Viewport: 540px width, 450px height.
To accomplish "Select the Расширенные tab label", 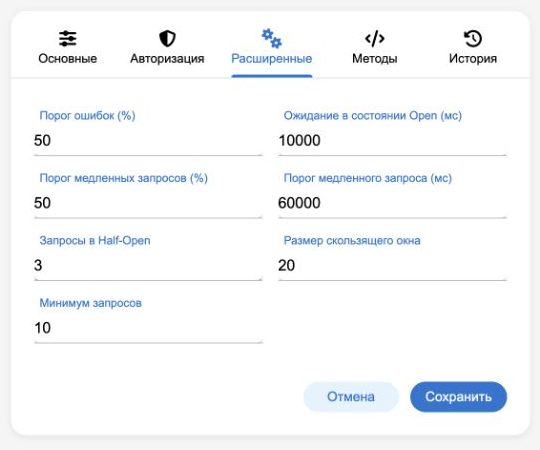I will click(272, 59).
